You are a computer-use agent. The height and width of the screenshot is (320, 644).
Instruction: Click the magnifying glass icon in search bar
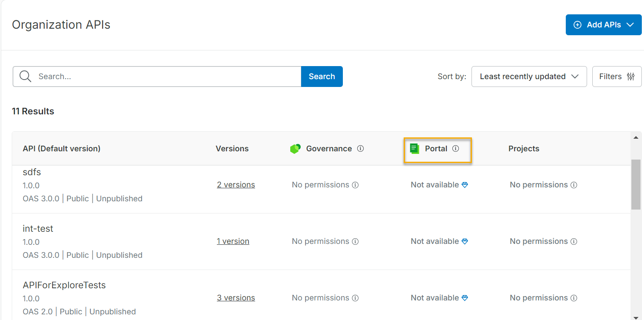click(x=25, y=77)
